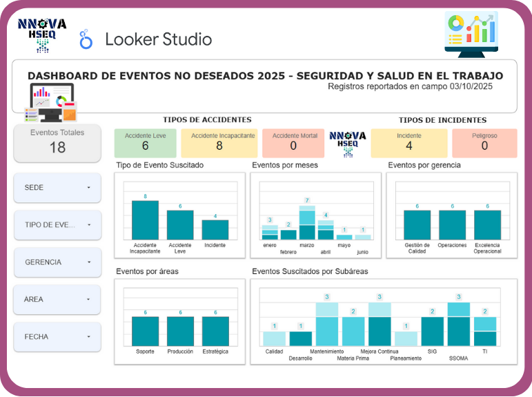This screenshot has width=532, height=397.
Task: Click the Producción bar in Eventos por áreas
Action: (x=180, y=331)
